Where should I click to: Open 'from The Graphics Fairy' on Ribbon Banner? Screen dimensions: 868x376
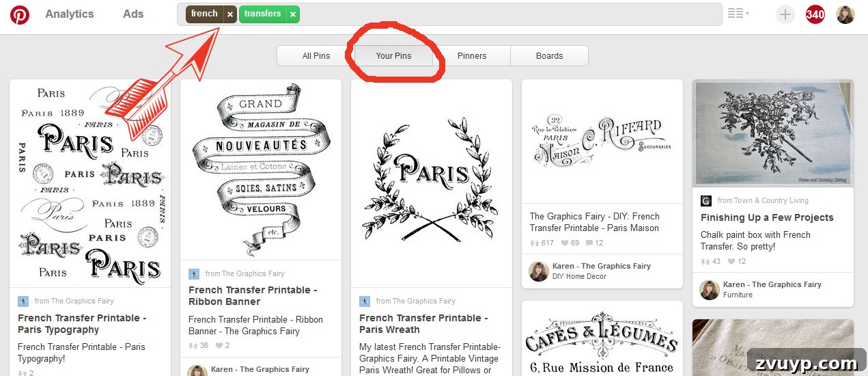[244, 273]
